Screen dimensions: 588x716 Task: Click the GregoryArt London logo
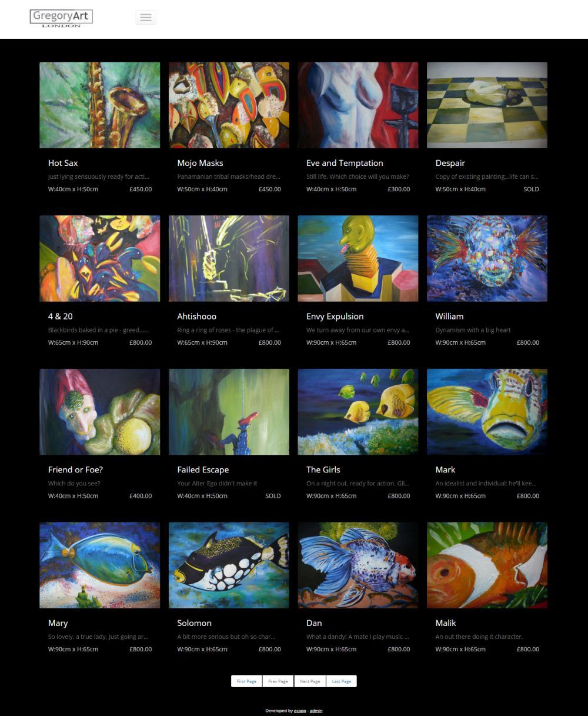coord(61,18)
